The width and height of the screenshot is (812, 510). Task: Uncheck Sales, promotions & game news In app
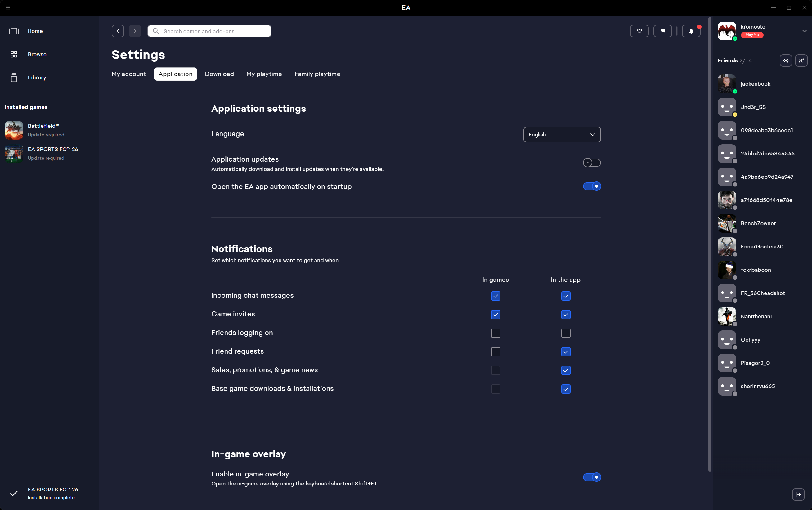566,370
